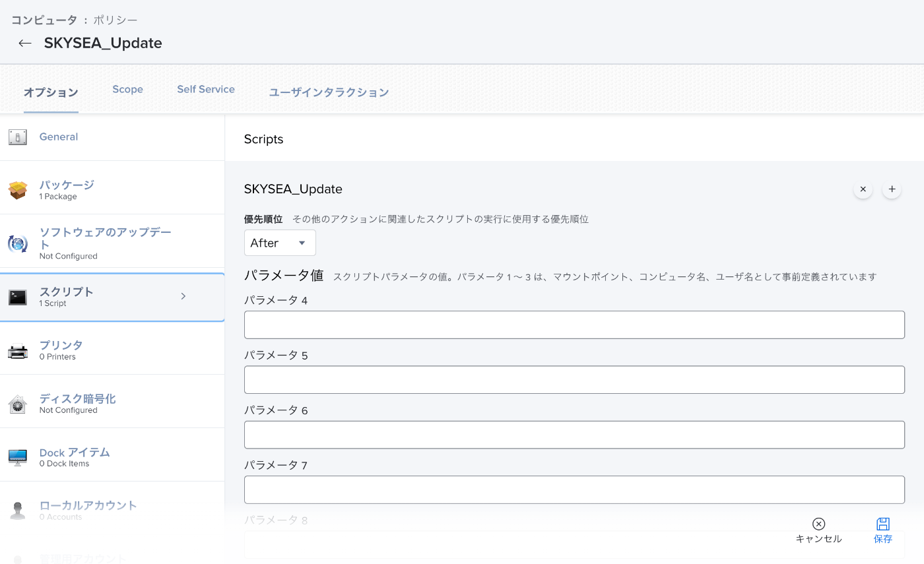Click the ポリシー breadcrumb link

click(x=115, y=20)
